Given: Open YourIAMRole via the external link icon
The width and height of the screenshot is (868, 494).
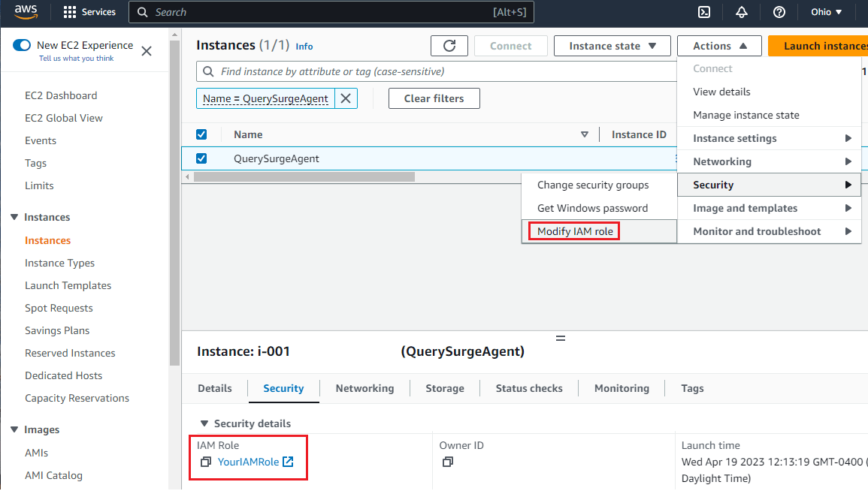Looking at the screenshot, I should coord(288,462).
